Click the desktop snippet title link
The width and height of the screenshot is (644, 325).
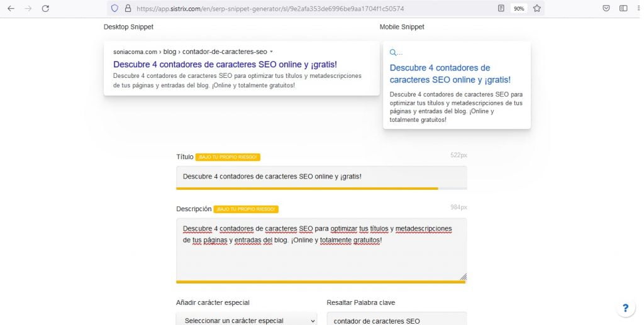click(x=225, y=64)
